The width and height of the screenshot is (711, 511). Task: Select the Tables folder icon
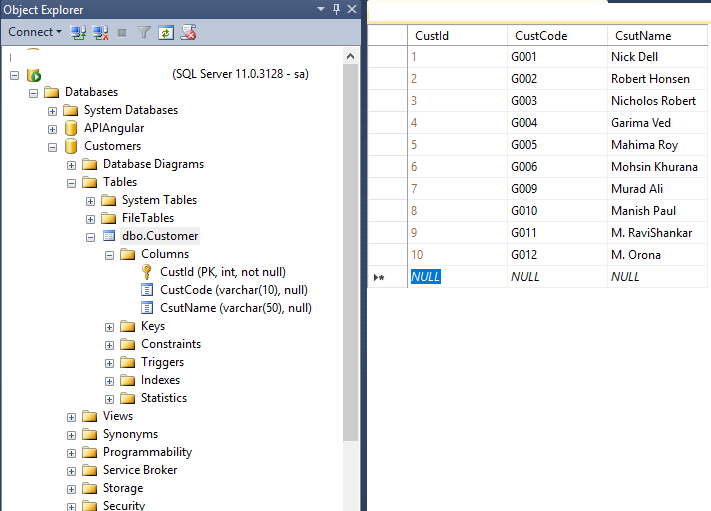(90, 182)
